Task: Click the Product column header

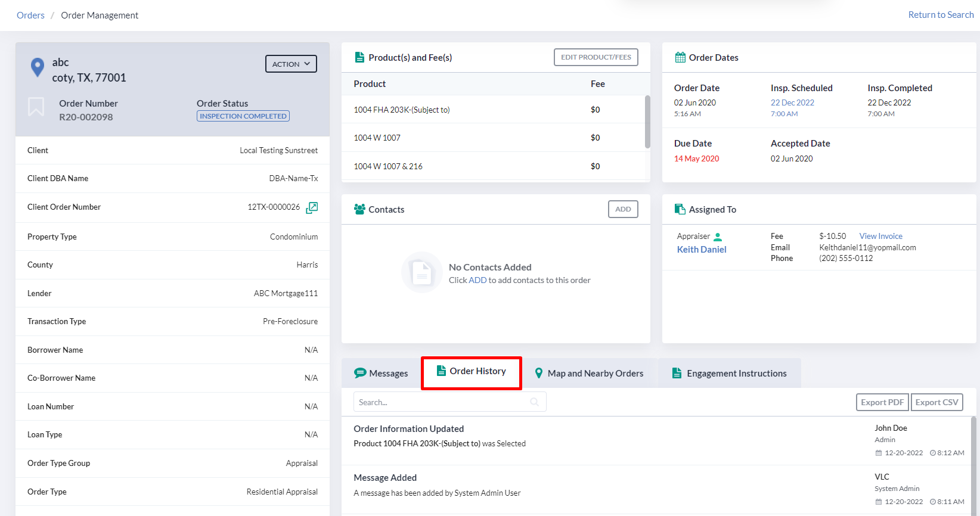Action: click(x=370, y=84)
